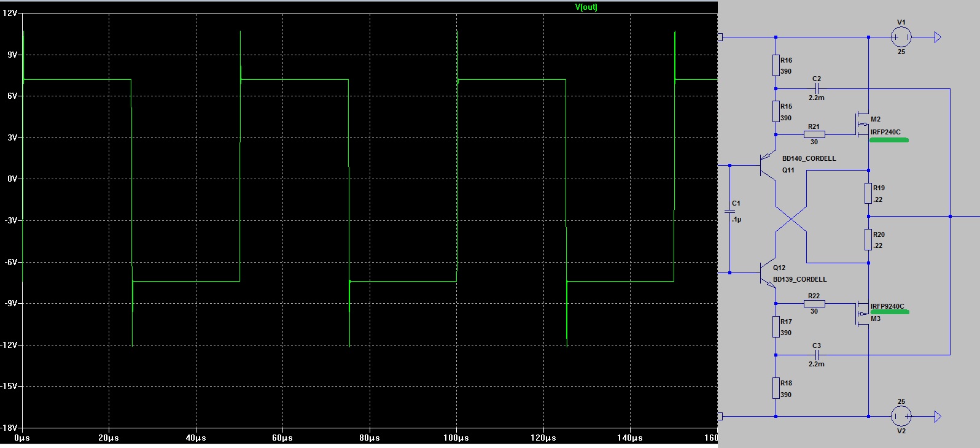Viewport: 980px width, 448px height.
Task: Click the C2 capacitor symbol
Action: point(817,89)
